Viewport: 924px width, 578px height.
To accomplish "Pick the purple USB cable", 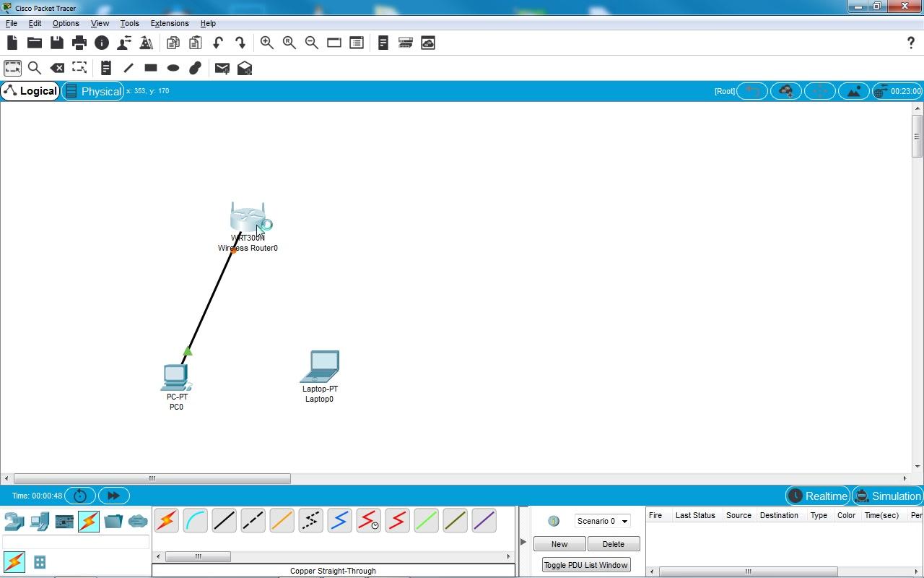I will (484, 520).
